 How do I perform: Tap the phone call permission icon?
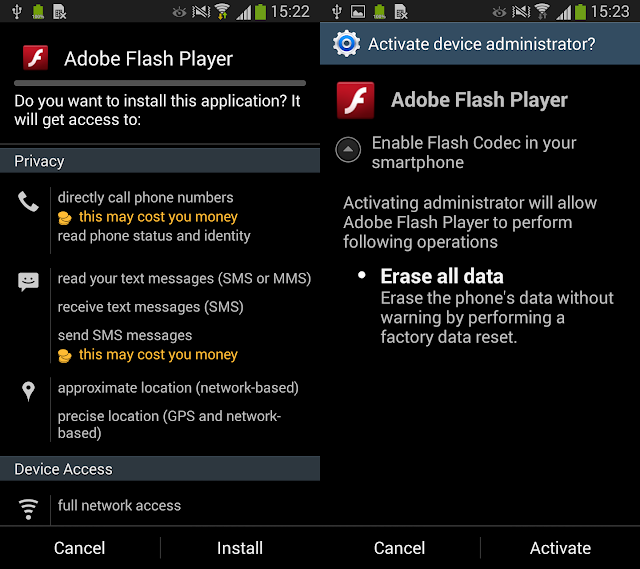(x=28, y=202)
